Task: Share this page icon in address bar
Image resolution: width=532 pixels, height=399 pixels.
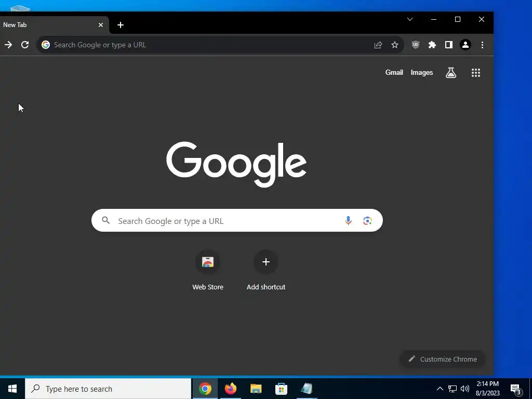Action: tap(378, 45)
